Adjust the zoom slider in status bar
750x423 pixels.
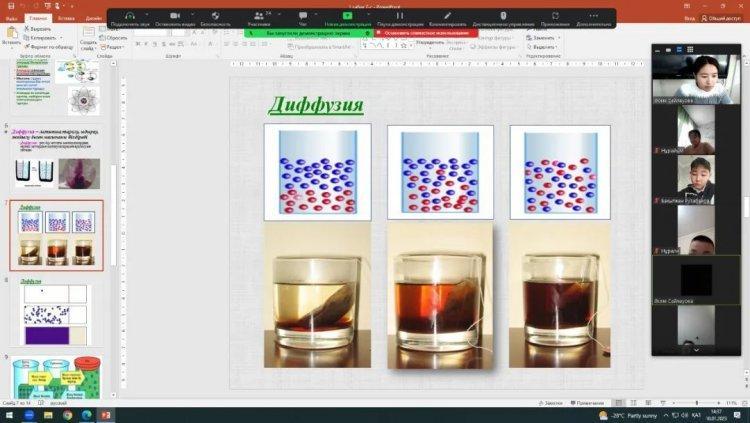pos(696,403)
